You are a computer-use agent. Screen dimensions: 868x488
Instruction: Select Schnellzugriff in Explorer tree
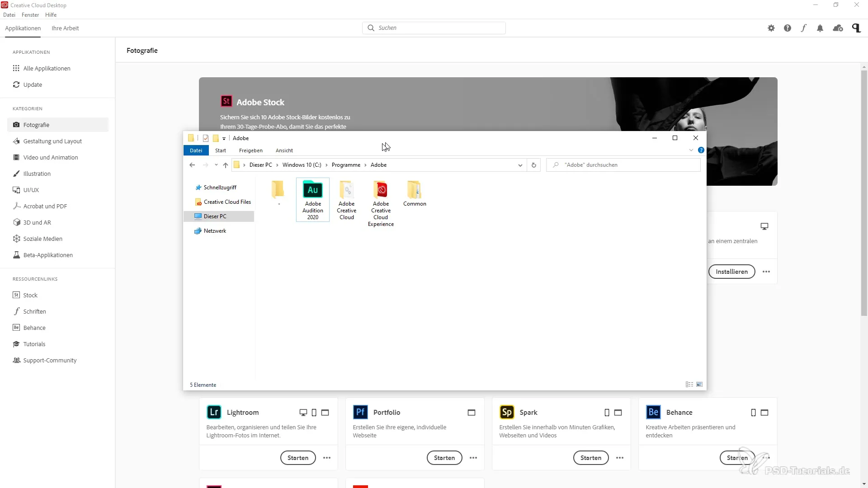tap(220, 188)
